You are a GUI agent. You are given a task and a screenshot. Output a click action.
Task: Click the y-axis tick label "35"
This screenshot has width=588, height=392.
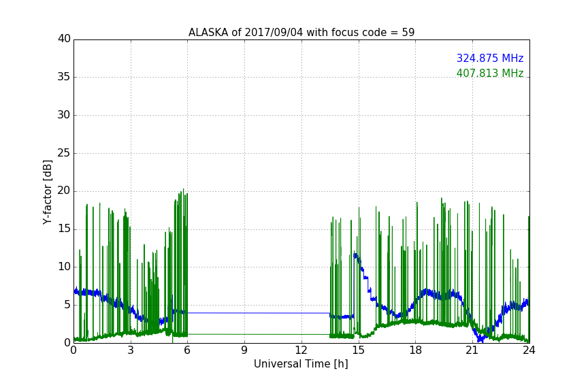(64, 77)
